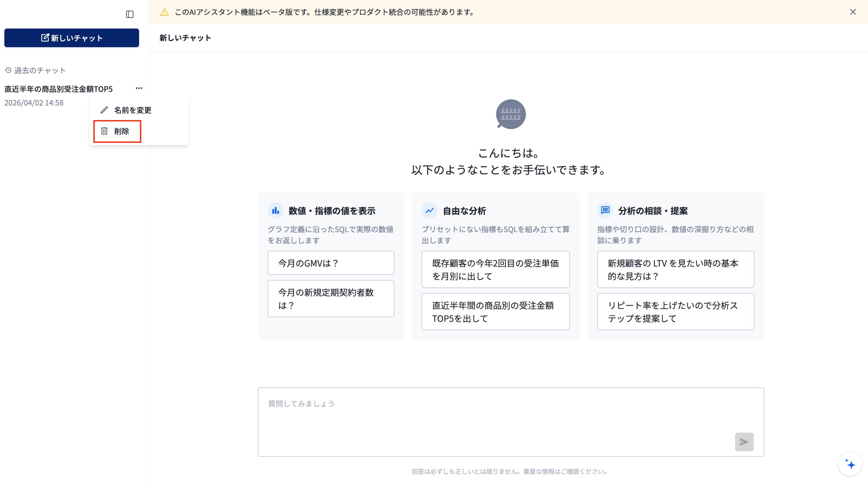
Task: Dismiss the beta warning banner
Action: 853,12
